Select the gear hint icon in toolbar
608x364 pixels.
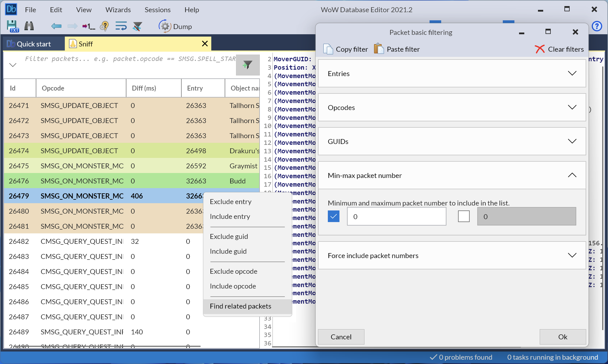pos(104,26)
